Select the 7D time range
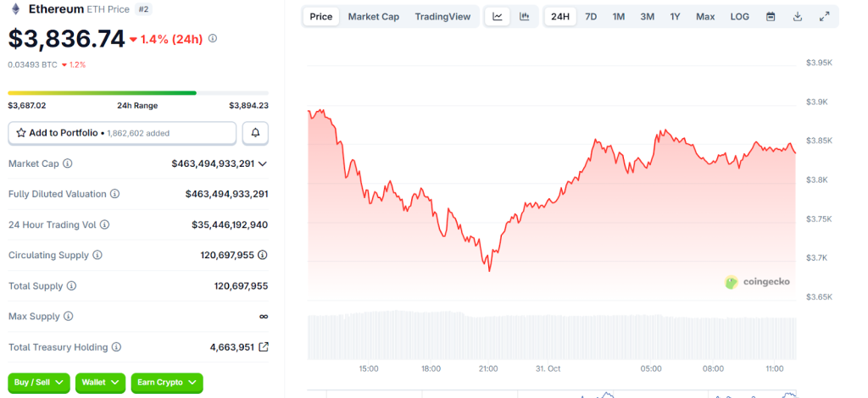The height and width of the screenshot is (398, 868). pyautogui.click(x=591, y=17)
